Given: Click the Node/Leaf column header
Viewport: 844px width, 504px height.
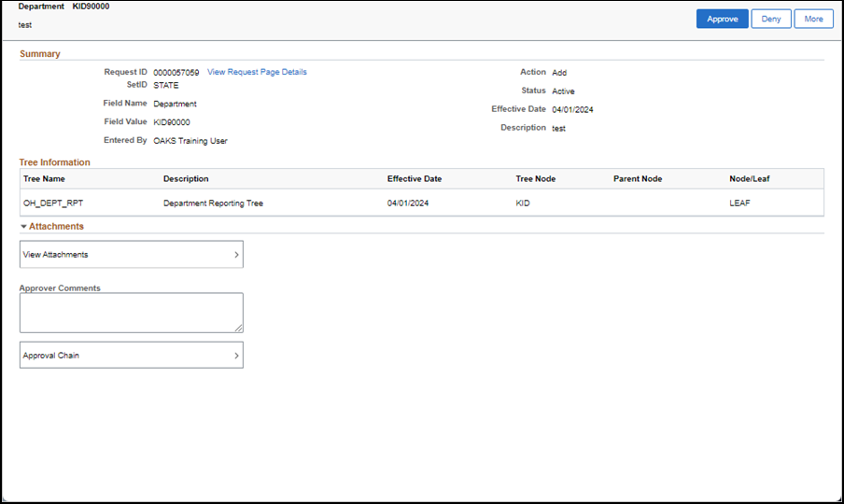Looking at the screenshot, I should tap(750, 178).
